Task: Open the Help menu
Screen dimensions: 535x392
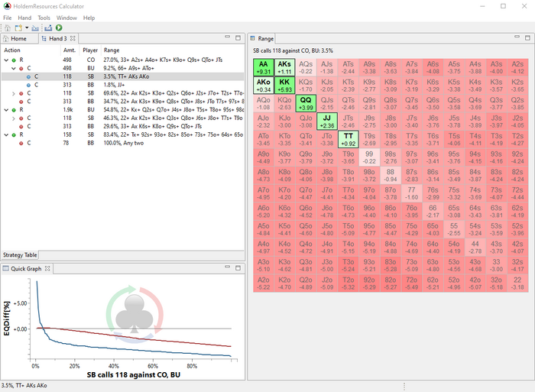Action: click(89, 18)
